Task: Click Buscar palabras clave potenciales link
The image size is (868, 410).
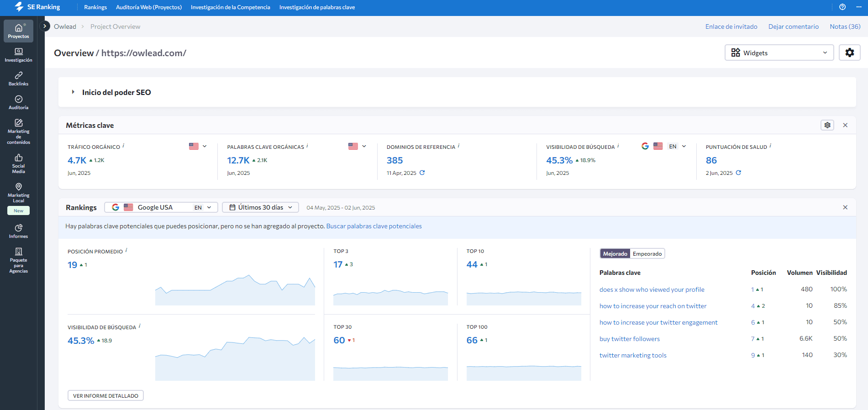Action: (374, 226)
